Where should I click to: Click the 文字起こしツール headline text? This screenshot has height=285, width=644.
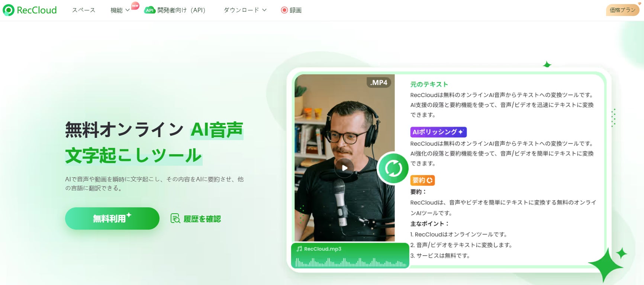pos(133,155)
